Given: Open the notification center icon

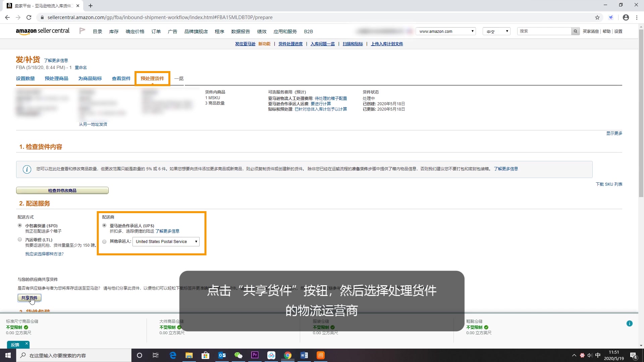Looking at the screenshot, I should click(634, 356).
